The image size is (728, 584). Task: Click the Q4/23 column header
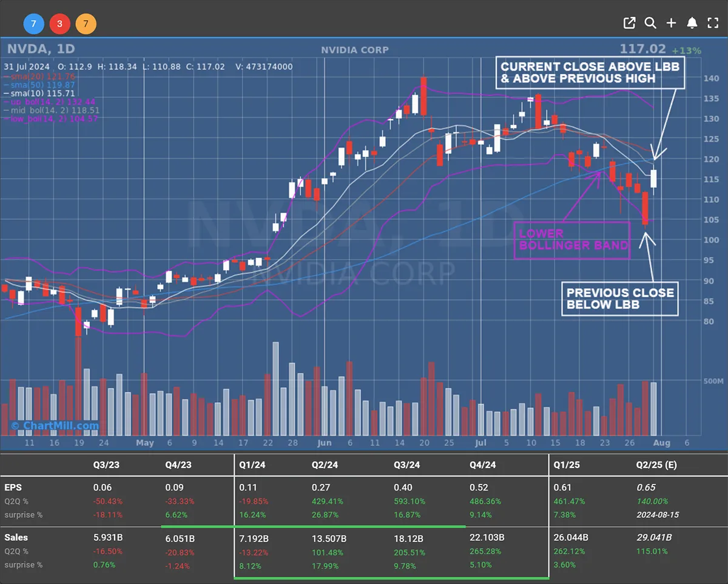(x=178, y=465)
